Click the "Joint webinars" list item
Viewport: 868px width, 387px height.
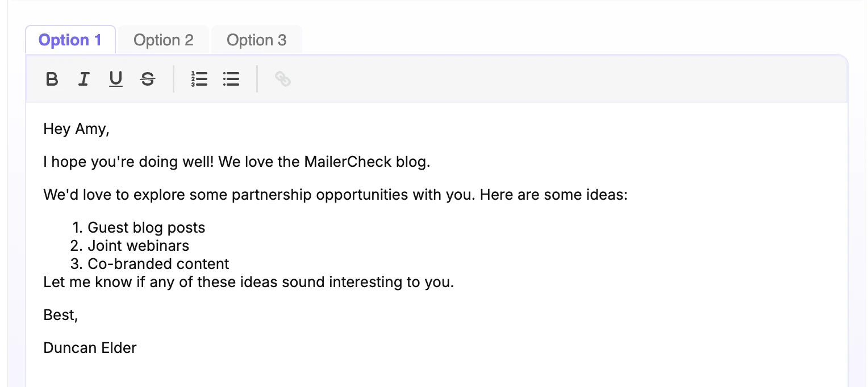(x=138, y=246)
